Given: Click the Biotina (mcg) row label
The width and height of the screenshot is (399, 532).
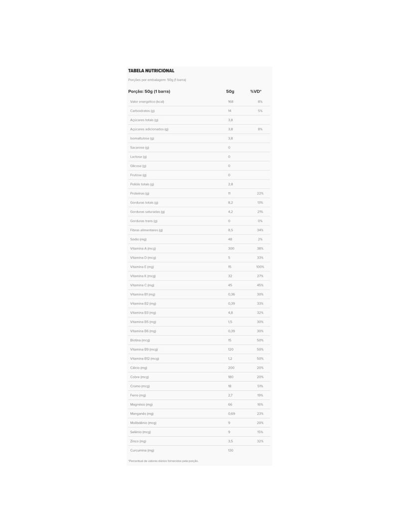Looking at the screenshot, I should pos(140,340).
